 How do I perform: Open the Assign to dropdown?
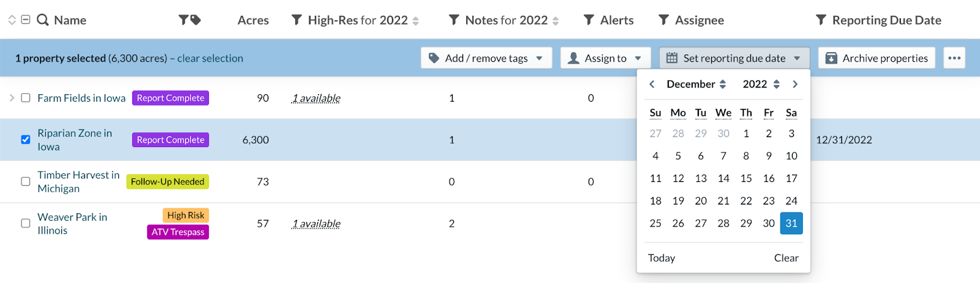tap(605, 58)
